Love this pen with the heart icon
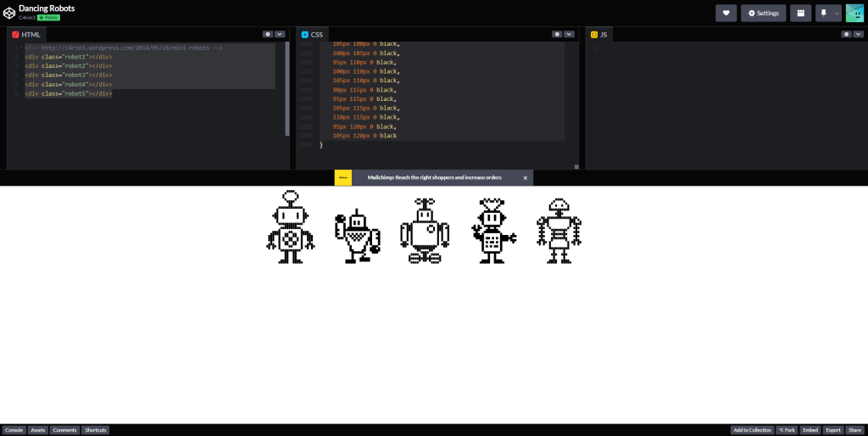868x436 pixels. tap(726, 13)
